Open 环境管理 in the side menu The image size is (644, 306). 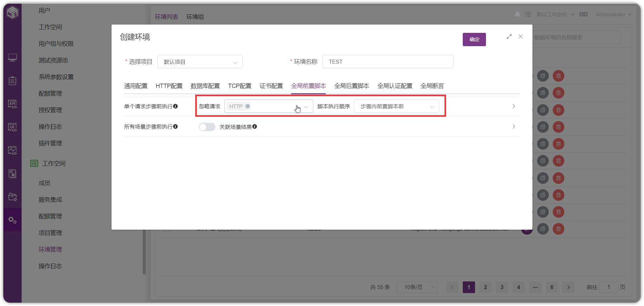(x=50, y=249)
